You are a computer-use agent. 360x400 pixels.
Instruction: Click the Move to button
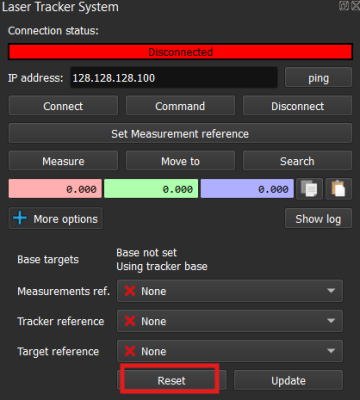(x=180, y=161)
